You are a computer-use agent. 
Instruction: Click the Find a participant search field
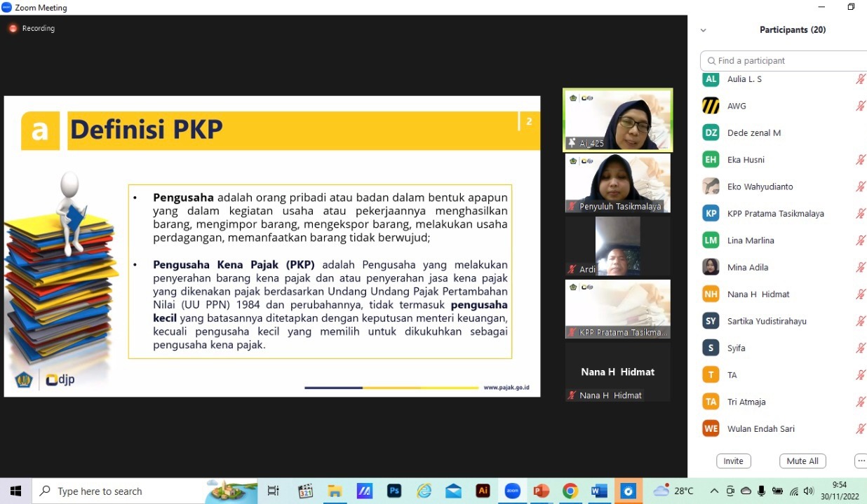tap(786, 61)
